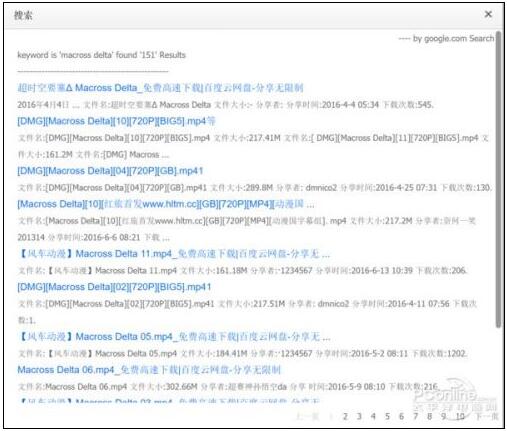Go to results page 4

[373, 416]
